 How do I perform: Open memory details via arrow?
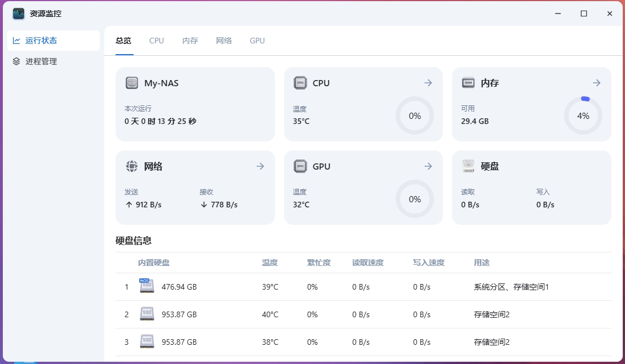point(597,83)
